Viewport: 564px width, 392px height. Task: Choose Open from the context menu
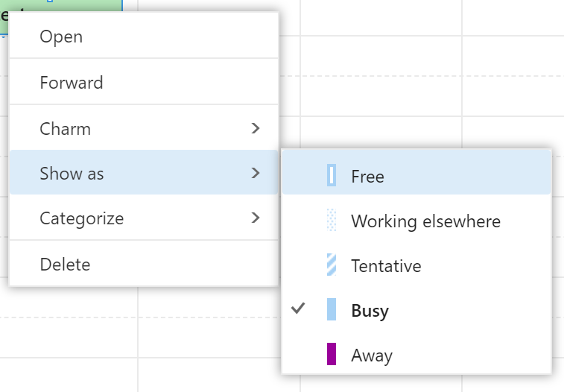point(144,36)
